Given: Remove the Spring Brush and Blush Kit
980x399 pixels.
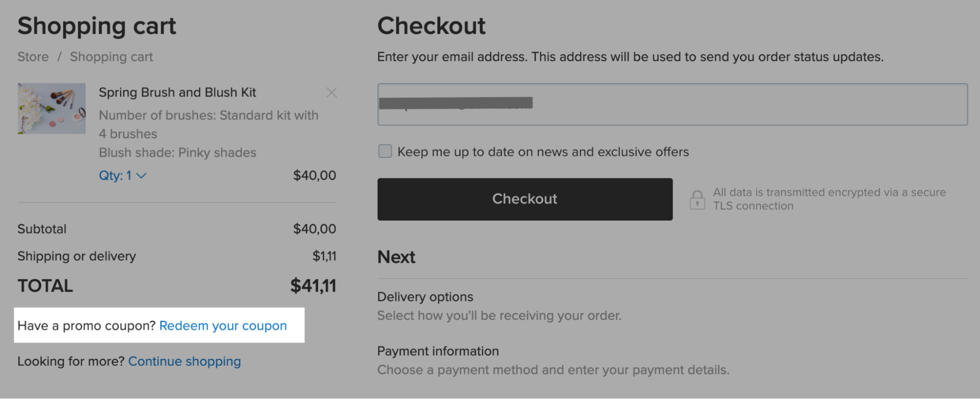Looking at the screenshot, I should tap(331, 92).
